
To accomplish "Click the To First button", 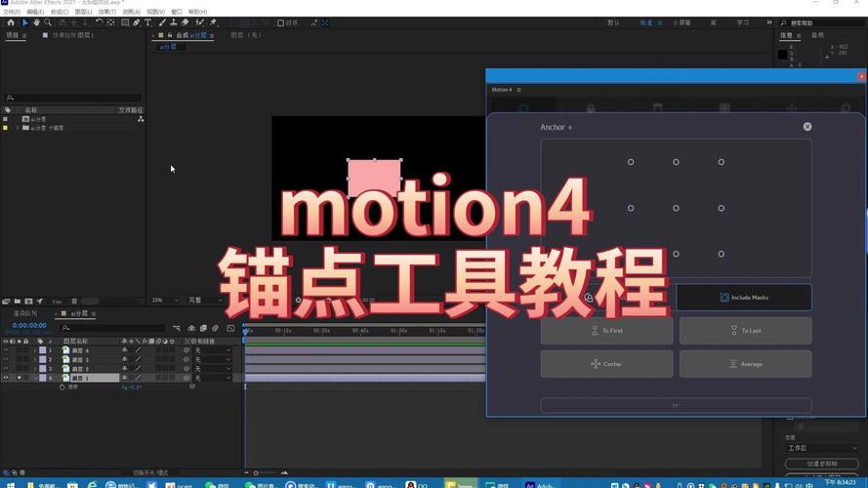I will pyautogui.click(x=606, y=331).
